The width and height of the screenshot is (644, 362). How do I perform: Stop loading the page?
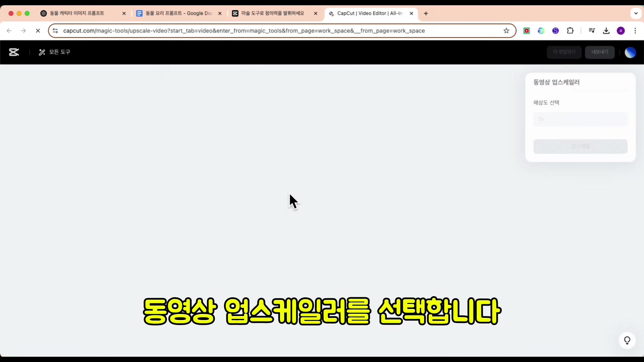coord(38,31)
